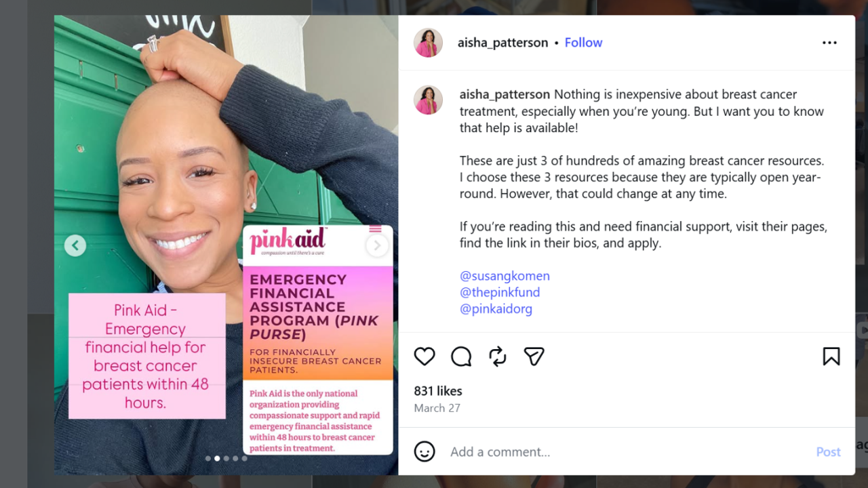Viewport: 868px width, 488px height.
Task: Save post with the bookmark icon
Action: [831, 357]
